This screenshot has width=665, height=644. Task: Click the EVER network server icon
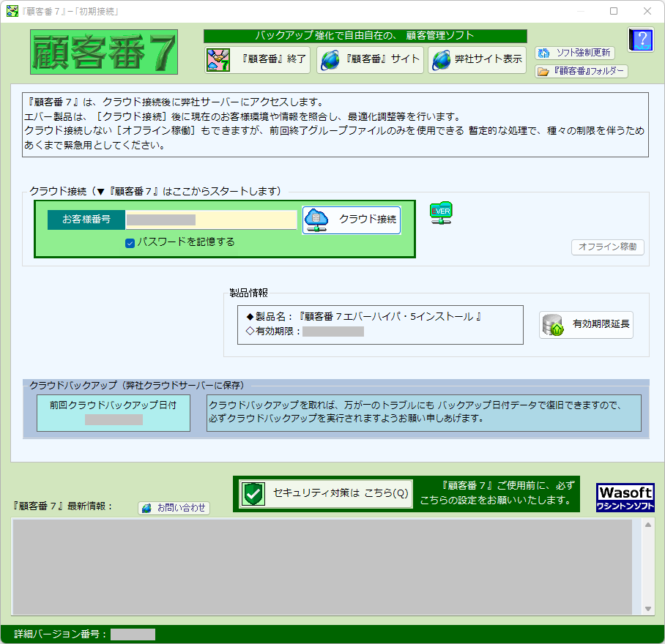(441, 213)
